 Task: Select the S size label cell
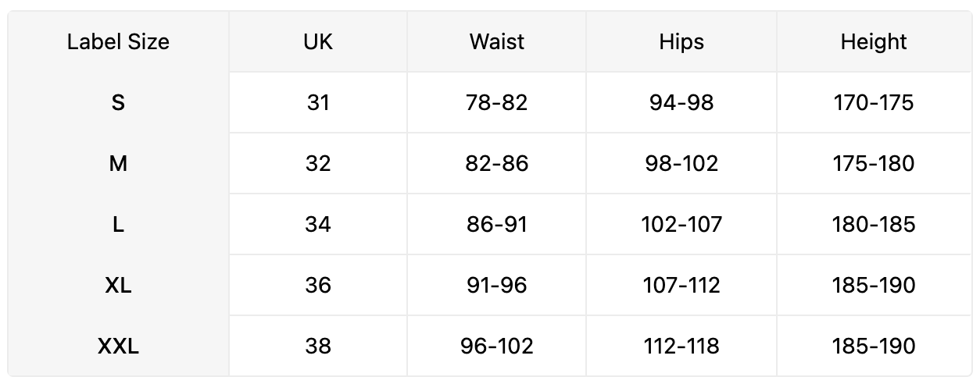point(118,102)
